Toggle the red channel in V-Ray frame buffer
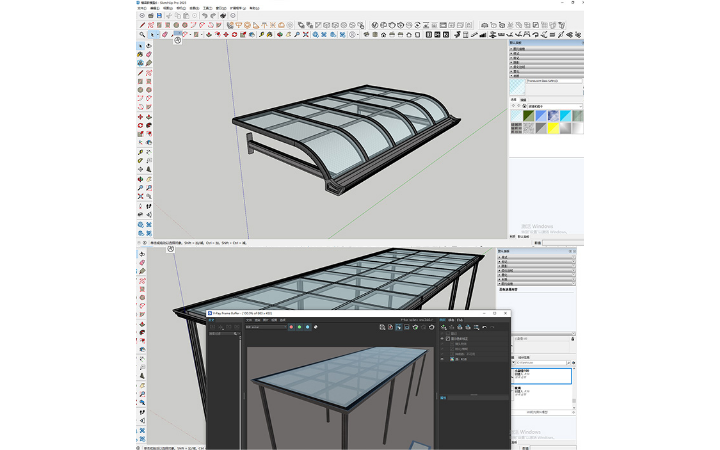Screen dimensions: 720x450 [291, 327]
